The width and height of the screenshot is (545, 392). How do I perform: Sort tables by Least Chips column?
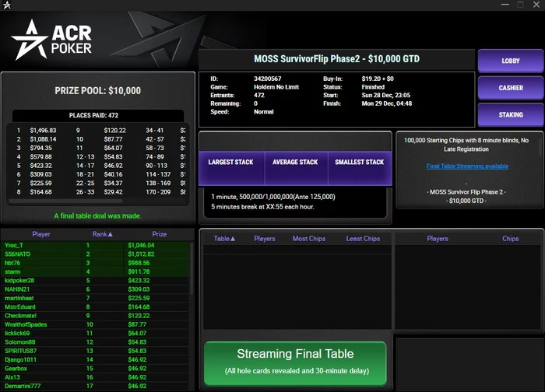coord(363,239)
